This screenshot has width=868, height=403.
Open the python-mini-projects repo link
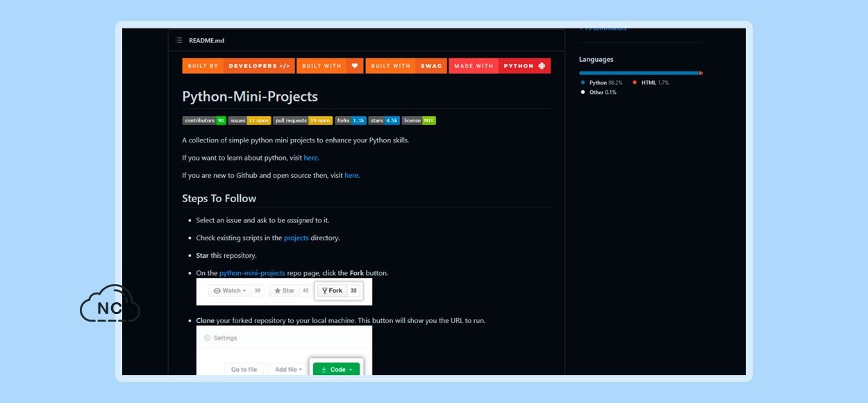tap(252, 273)
